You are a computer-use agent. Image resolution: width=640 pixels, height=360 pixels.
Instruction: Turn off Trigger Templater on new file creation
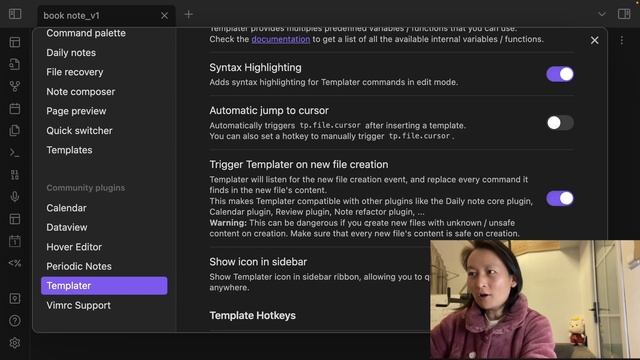[x=560, y=198]
